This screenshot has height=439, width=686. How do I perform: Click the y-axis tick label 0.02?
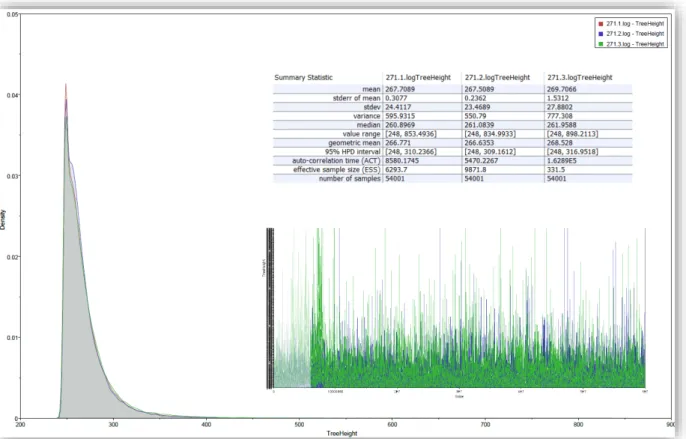pos(12,257)
